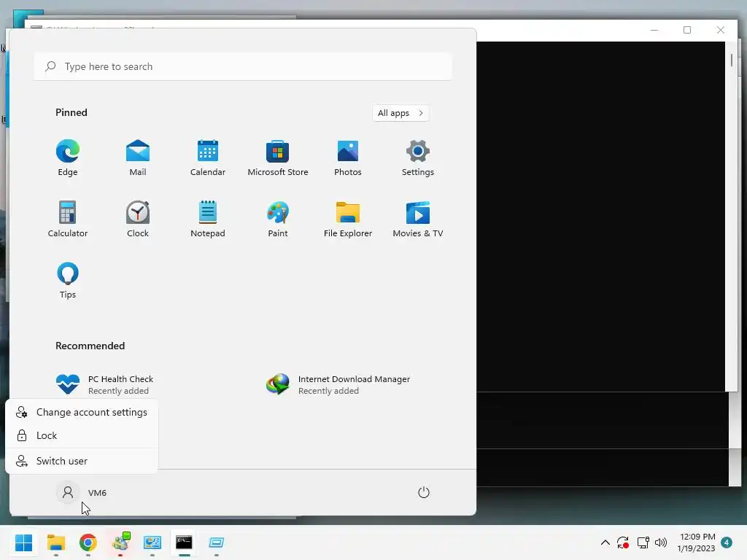Open File Explorer from the taskbar

55,542
